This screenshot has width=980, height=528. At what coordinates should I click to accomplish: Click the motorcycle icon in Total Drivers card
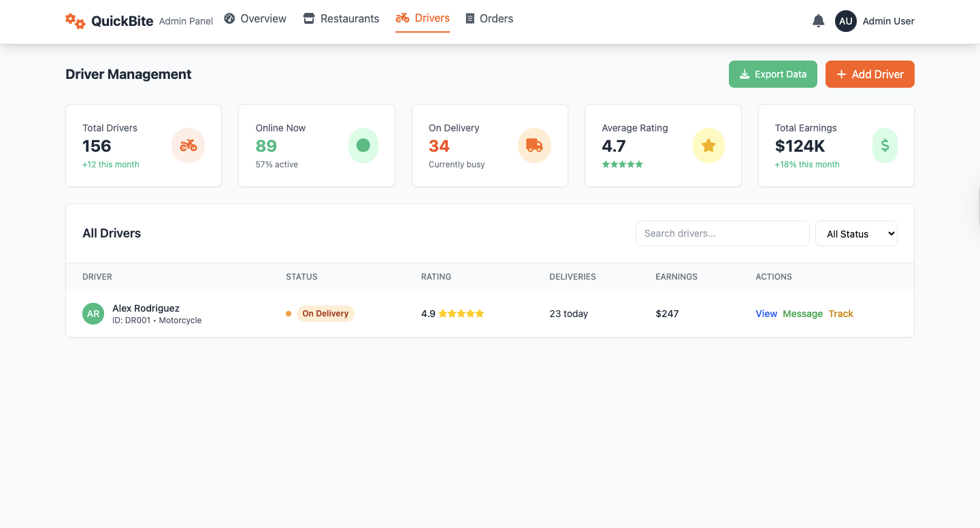[188, 146]
